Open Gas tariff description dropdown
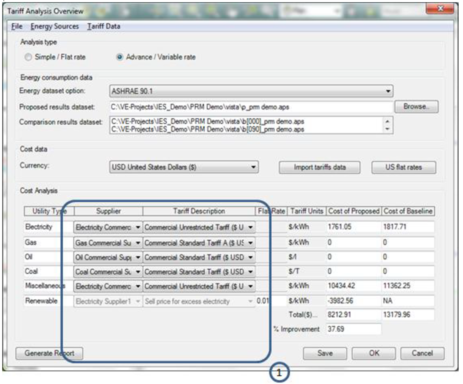The image size is (463, 384). pos(250,243)
